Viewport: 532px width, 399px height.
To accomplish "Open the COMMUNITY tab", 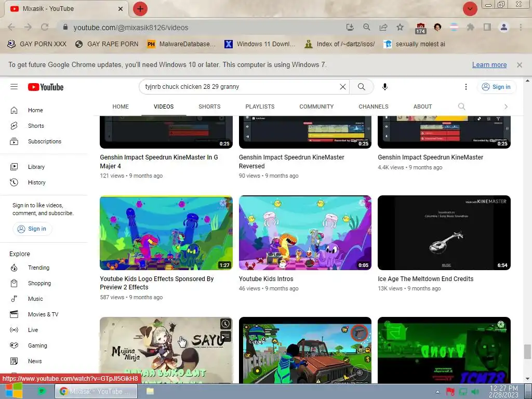I will point(316,107).
